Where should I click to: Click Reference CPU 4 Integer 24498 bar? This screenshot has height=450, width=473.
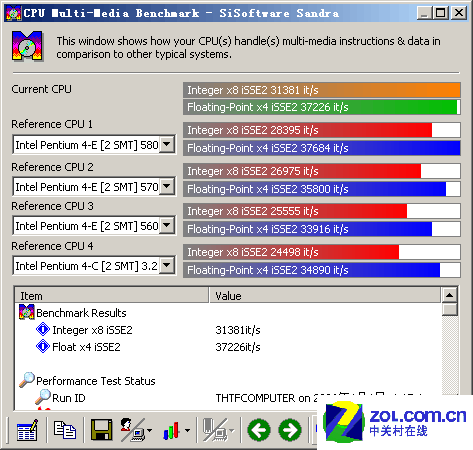pyautogui.click(x=322, y=252)
